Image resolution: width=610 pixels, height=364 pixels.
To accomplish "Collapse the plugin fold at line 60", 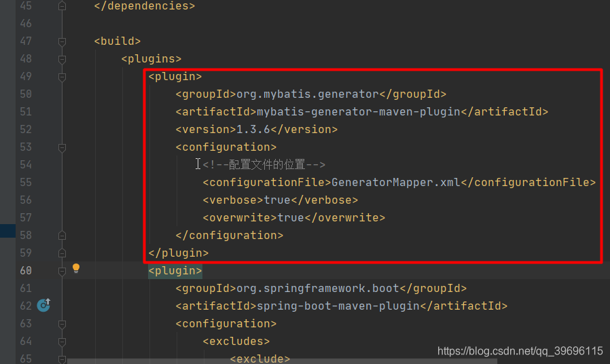I will pyautogui.click(x=62, y=271).
